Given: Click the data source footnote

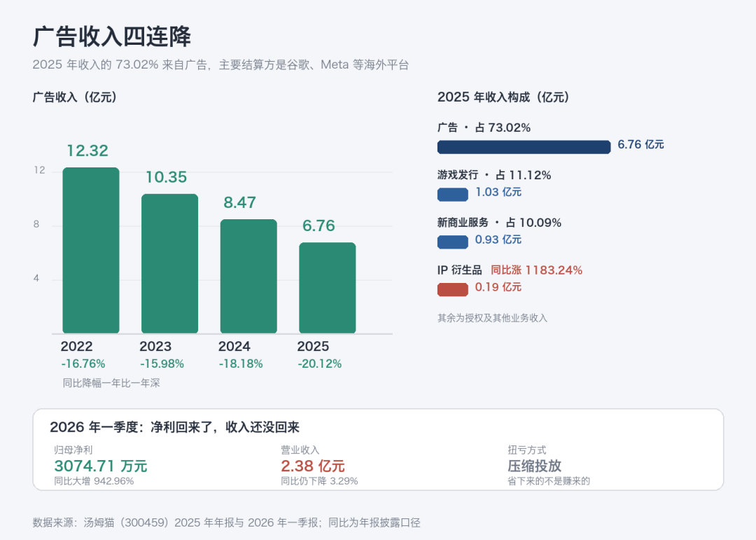Looking at the screenshot, I should [227, 522].
